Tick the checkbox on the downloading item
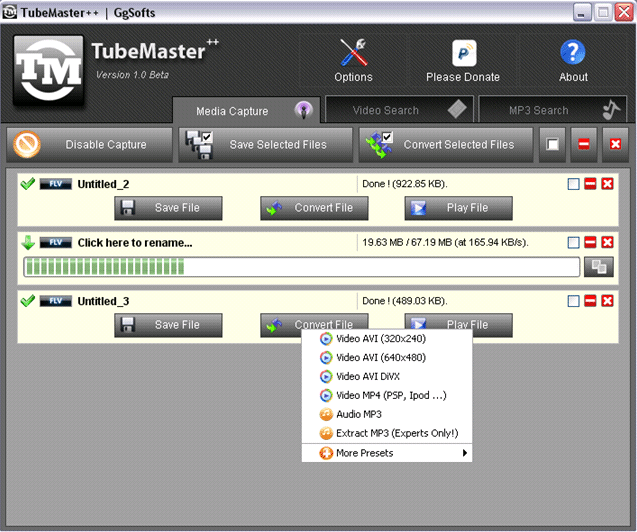The image size is (637, 532). (x=573, y=242)
